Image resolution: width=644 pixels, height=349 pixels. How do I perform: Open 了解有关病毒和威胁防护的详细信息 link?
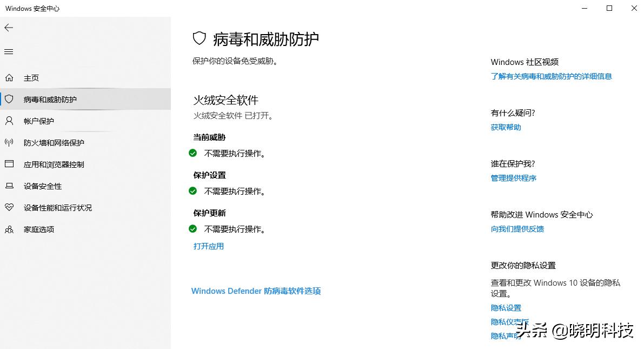tap(550, 76)
